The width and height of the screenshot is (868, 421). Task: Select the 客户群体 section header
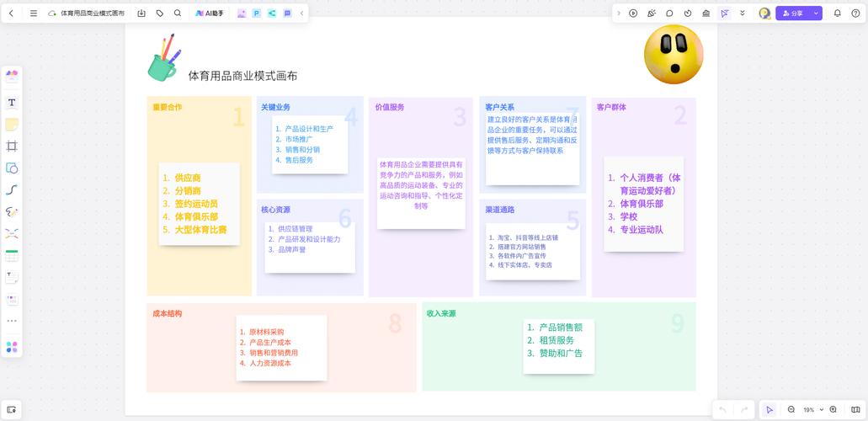tap(612, 107)
